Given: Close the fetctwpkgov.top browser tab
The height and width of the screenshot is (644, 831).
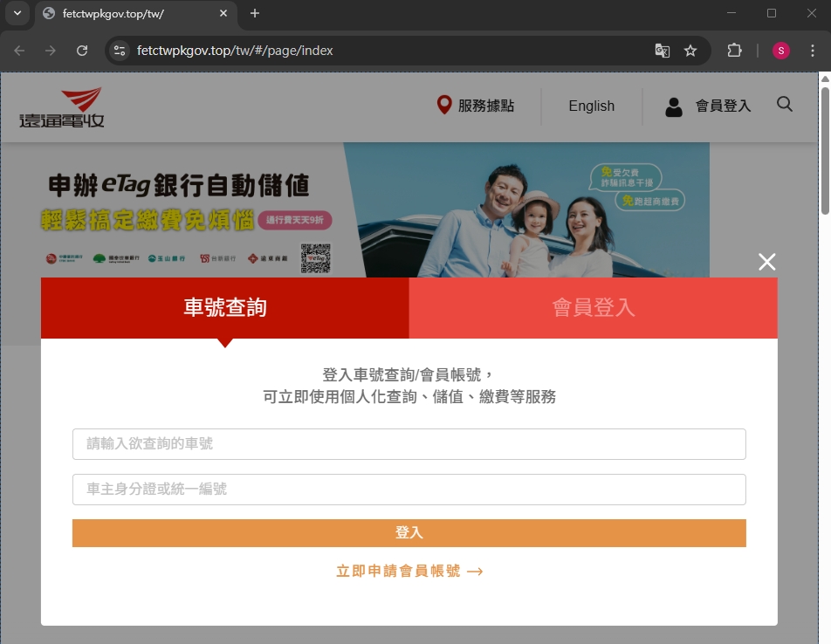Looking at the screenshot, I should 223,13.
